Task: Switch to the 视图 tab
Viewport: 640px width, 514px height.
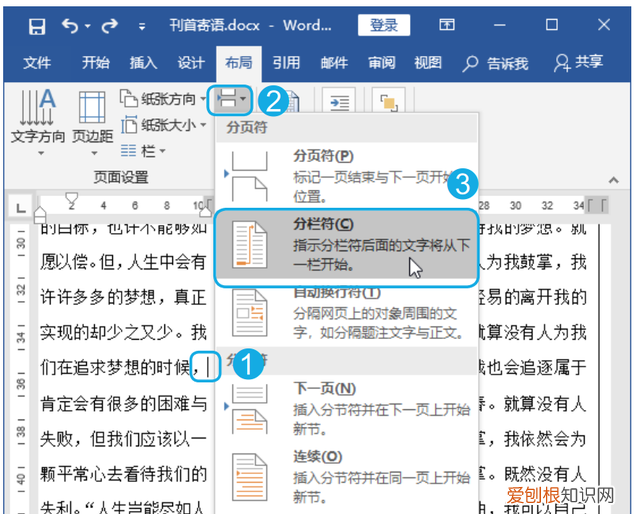Action: [x=428, y=63]
